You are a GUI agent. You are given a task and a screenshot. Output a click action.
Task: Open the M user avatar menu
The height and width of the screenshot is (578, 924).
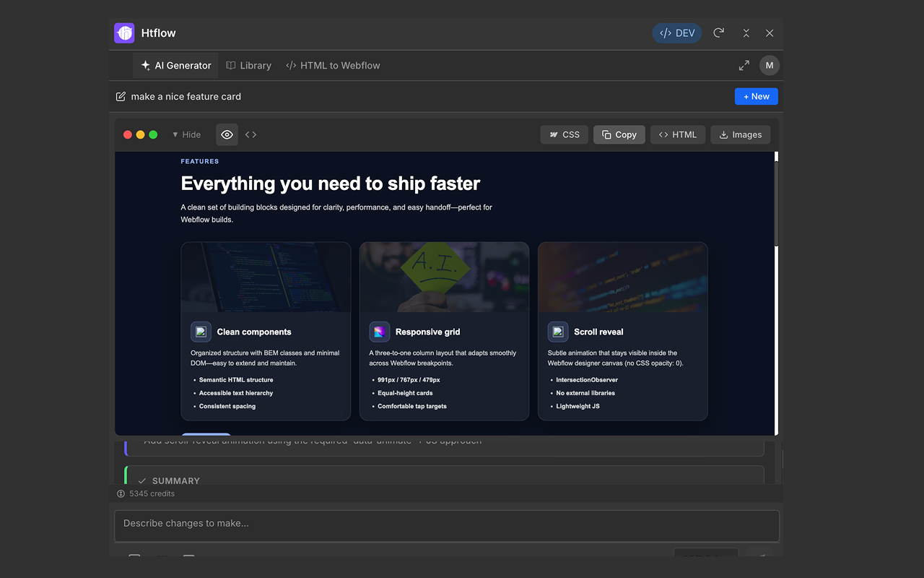[x=770, y=65]
